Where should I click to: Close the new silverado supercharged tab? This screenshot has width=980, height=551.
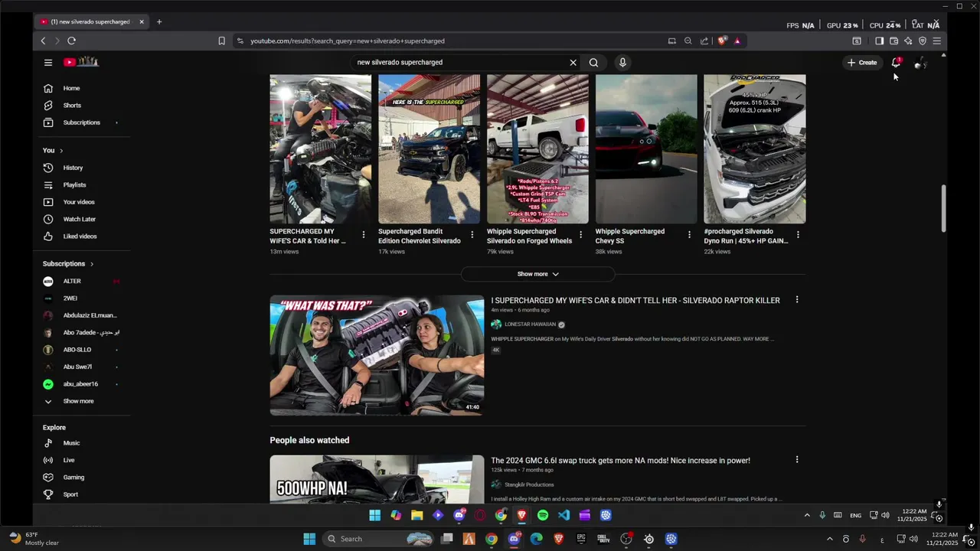click(142, 21)
